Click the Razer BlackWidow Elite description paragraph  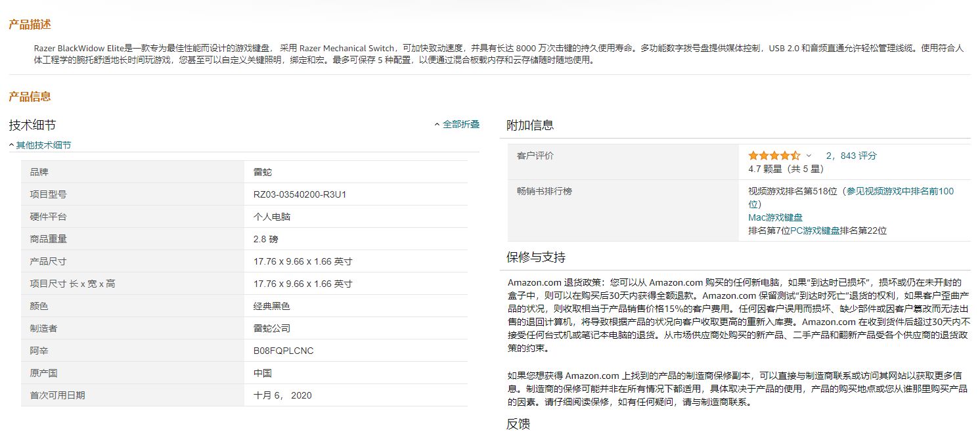click(499, 54)
